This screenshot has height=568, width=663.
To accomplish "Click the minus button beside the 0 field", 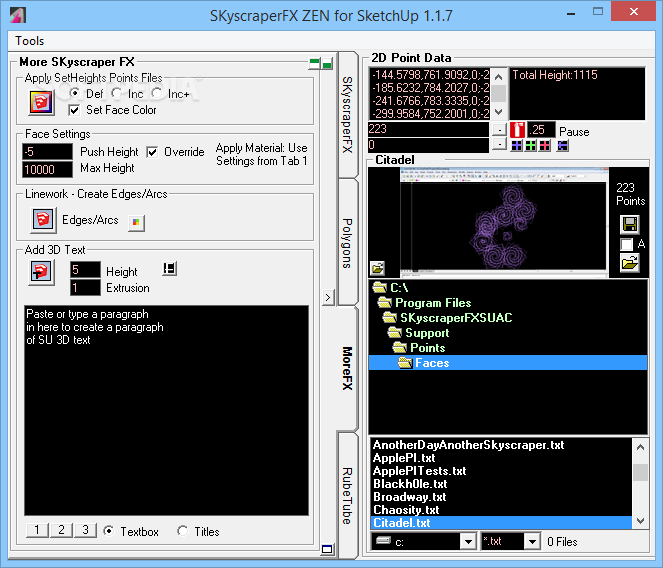I will [x=499, y=145].
